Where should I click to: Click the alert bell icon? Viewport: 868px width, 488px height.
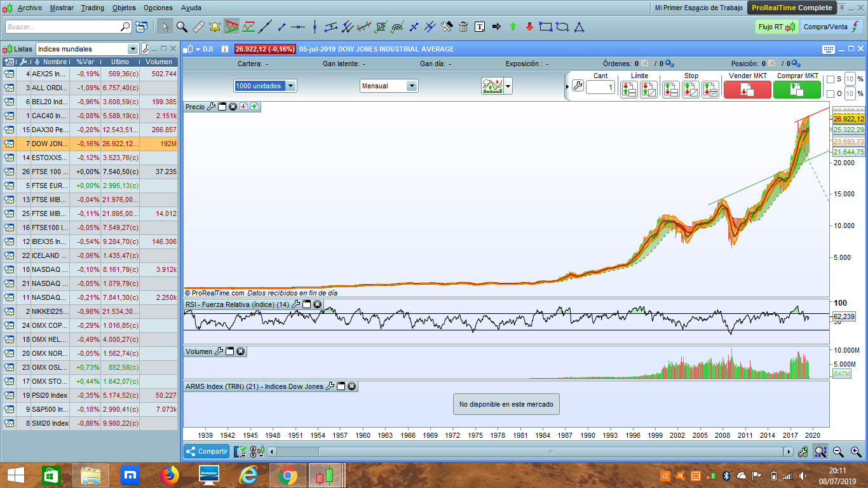[x=215, y=27]
